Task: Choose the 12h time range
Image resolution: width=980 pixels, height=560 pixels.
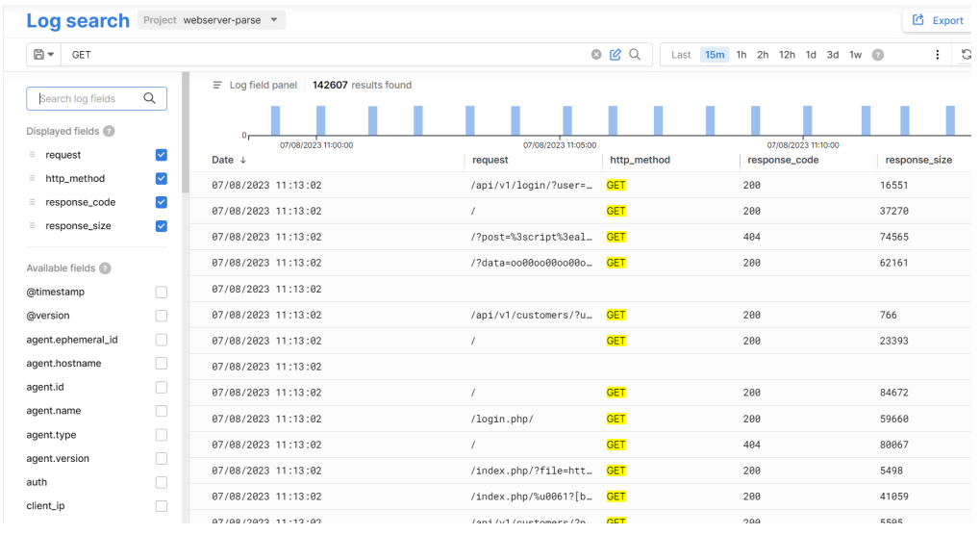Action: coord(787,55)
